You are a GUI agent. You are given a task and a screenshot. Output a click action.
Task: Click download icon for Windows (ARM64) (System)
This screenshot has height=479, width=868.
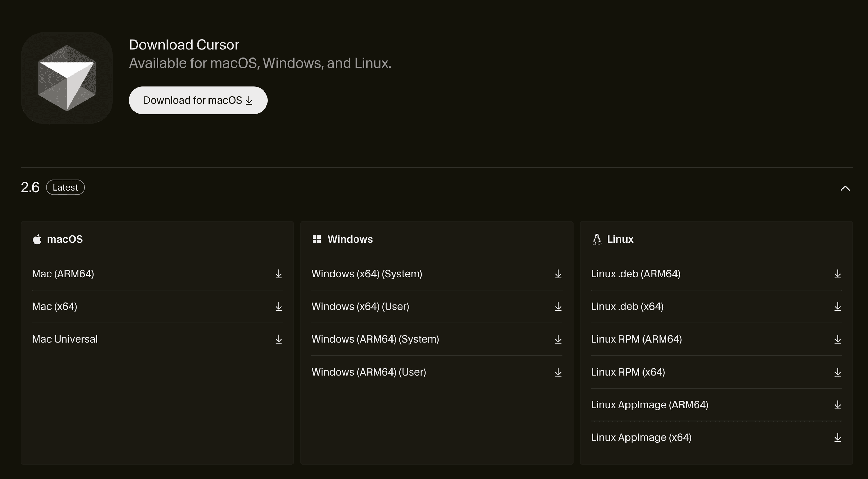coord(558,339)
